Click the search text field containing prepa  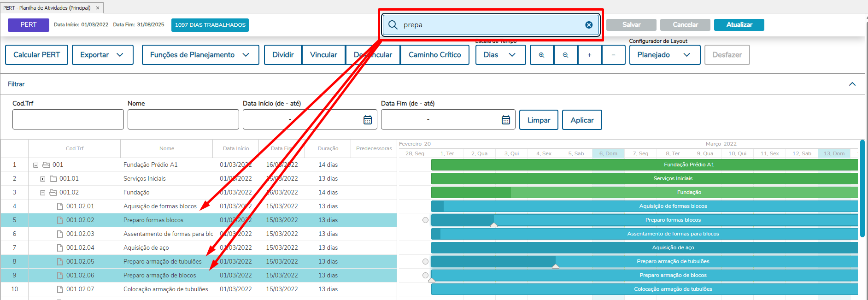click(x=491, y=25)
